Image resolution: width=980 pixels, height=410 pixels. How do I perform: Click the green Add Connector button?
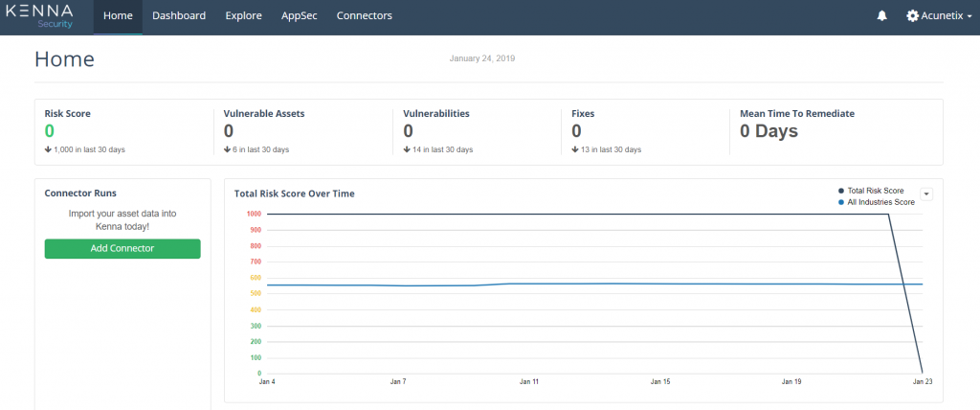click(x=122, y=248)
